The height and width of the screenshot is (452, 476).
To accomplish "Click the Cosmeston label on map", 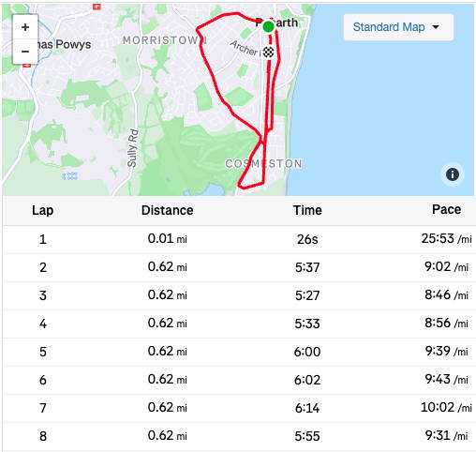I will [263, 163].
